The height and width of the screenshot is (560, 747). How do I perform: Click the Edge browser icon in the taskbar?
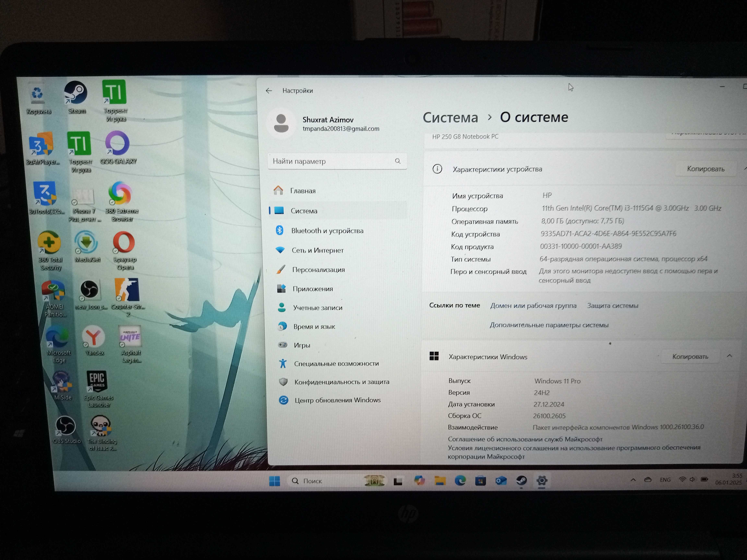[460, 481]
